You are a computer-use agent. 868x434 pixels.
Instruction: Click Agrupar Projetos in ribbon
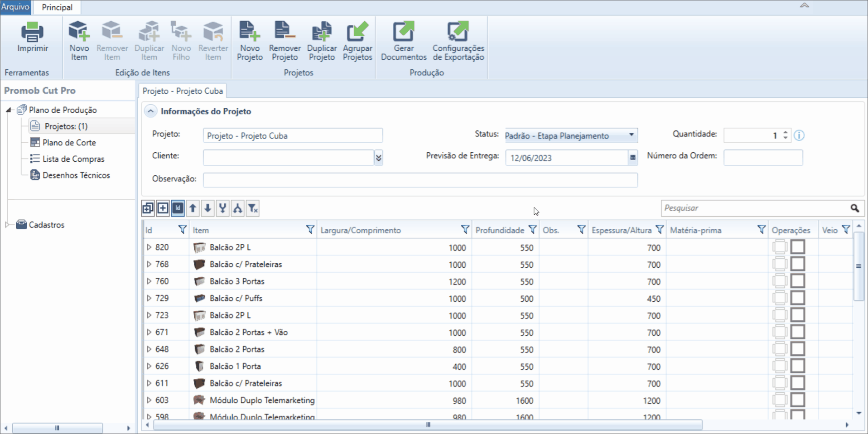click(x=357, y=41)
